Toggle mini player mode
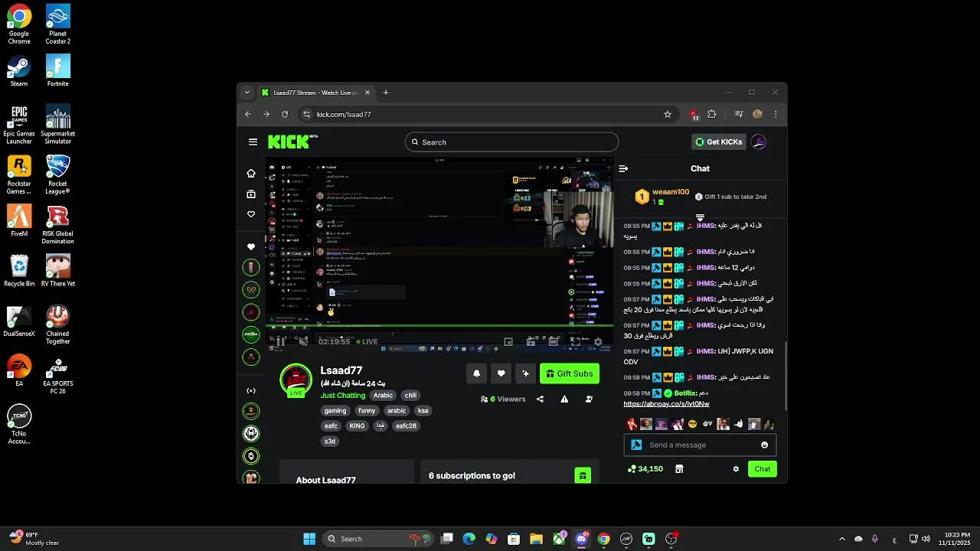The height and width of the screenshot is (551, 980). (508, 342)
